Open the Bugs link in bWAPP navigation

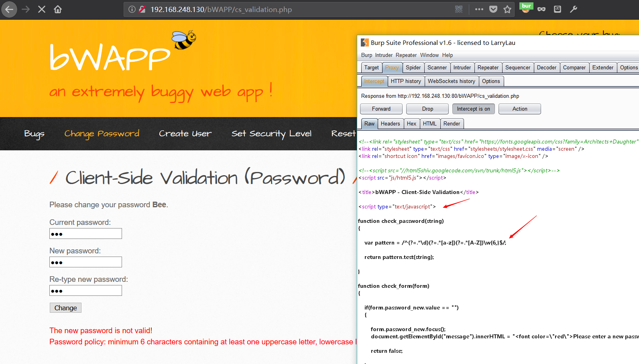34,134
